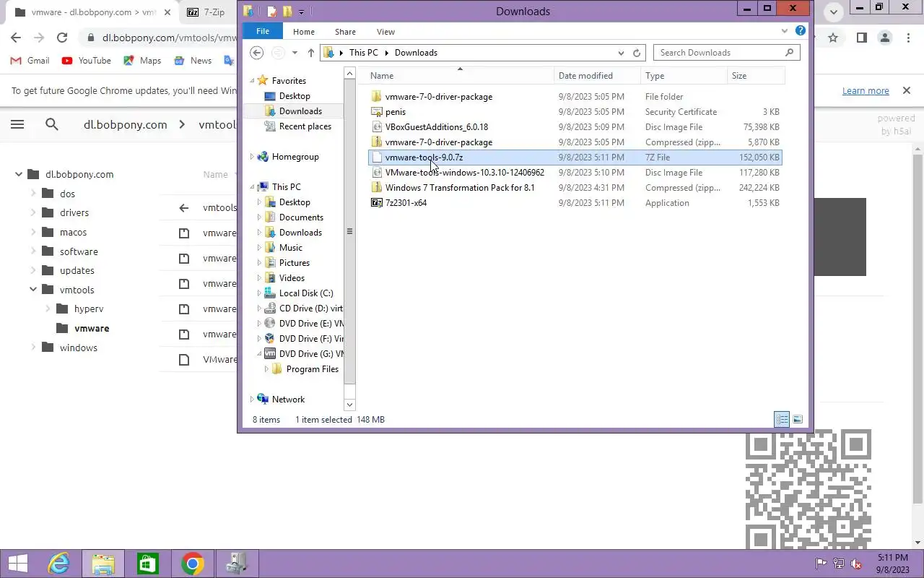Open the File tab in Explorer ribbon

[263, 31]
